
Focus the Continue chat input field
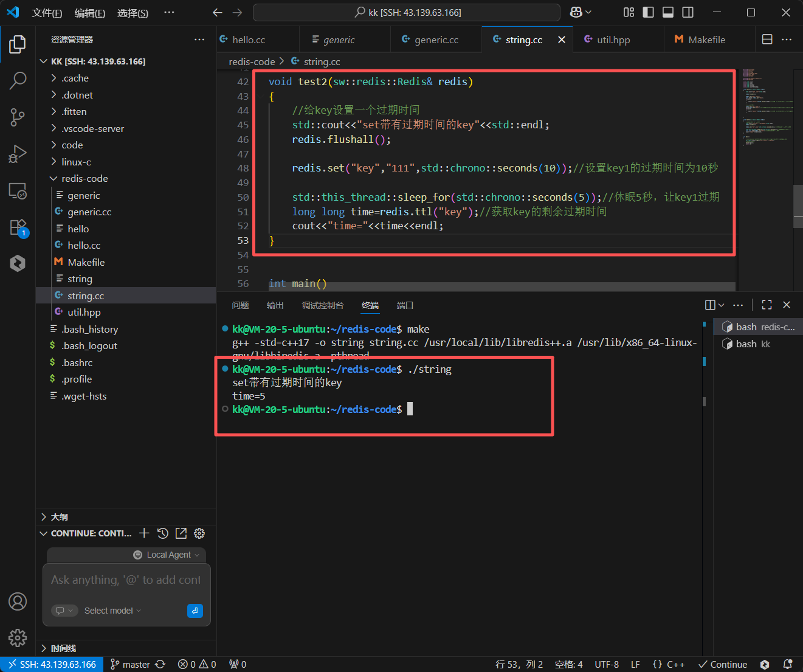coord(126,580)
